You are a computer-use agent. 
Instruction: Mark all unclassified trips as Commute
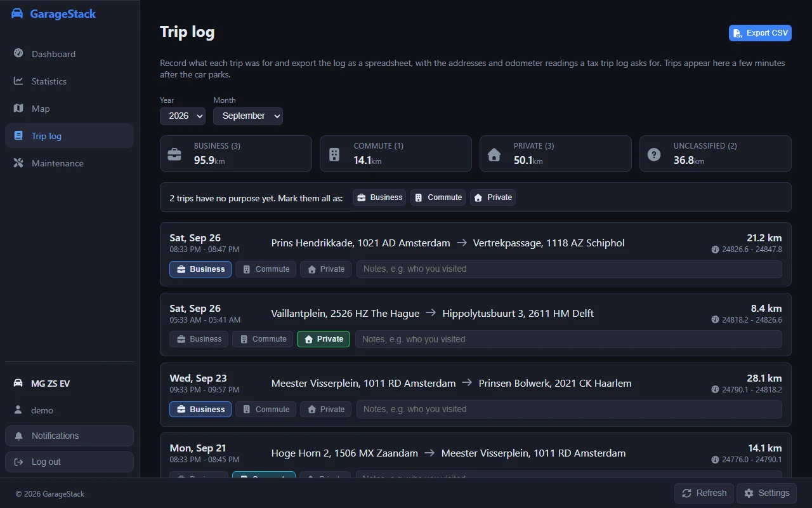pos(438,197)
